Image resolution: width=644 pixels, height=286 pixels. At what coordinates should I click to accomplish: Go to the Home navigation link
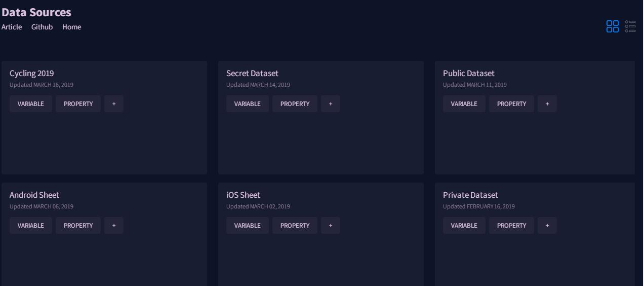pos(71,27)
